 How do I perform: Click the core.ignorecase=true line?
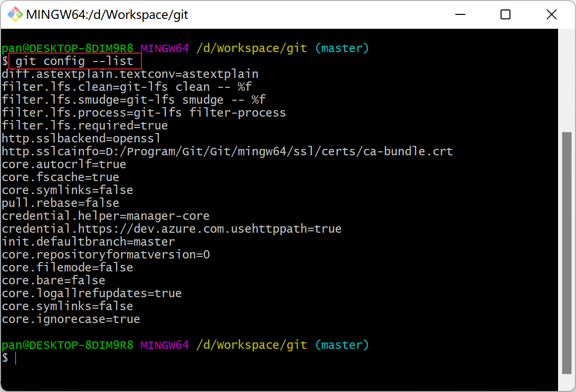tap(71, 319)
